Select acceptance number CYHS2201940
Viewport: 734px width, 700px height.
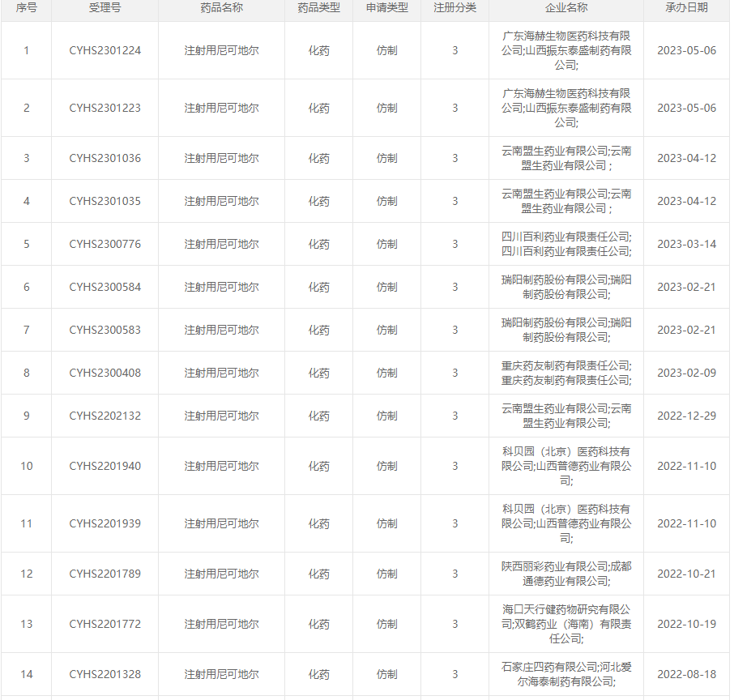tap(105, 467)
